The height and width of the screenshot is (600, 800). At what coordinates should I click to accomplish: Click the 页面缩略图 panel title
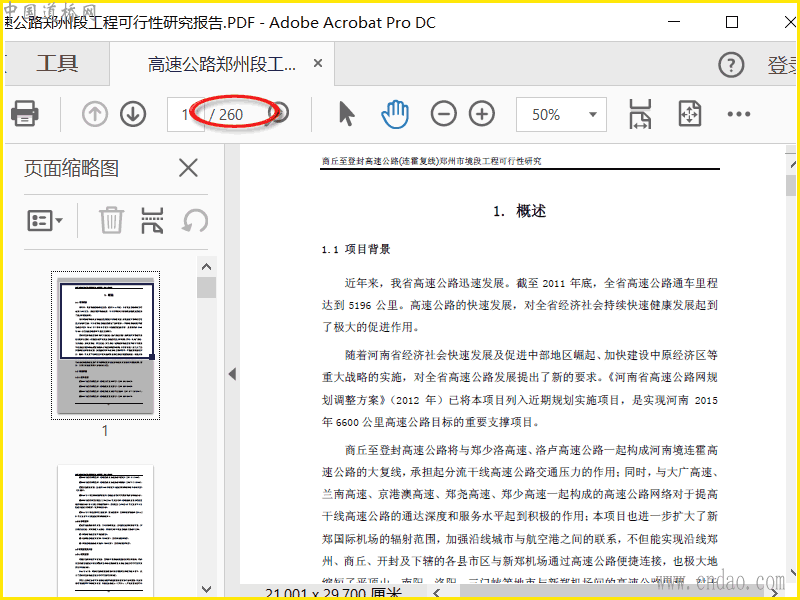point(71,168)
